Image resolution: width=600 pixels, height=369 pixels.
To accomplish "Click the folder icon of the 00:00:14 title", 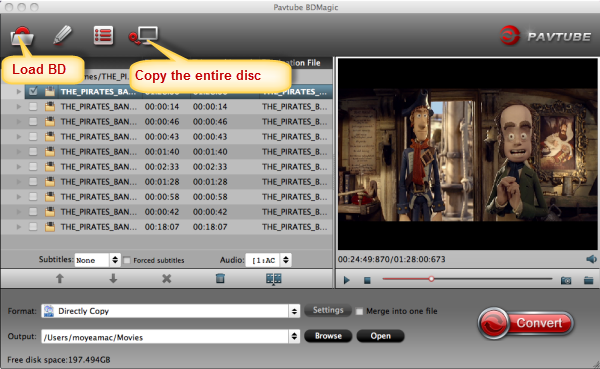I will 50,106.
